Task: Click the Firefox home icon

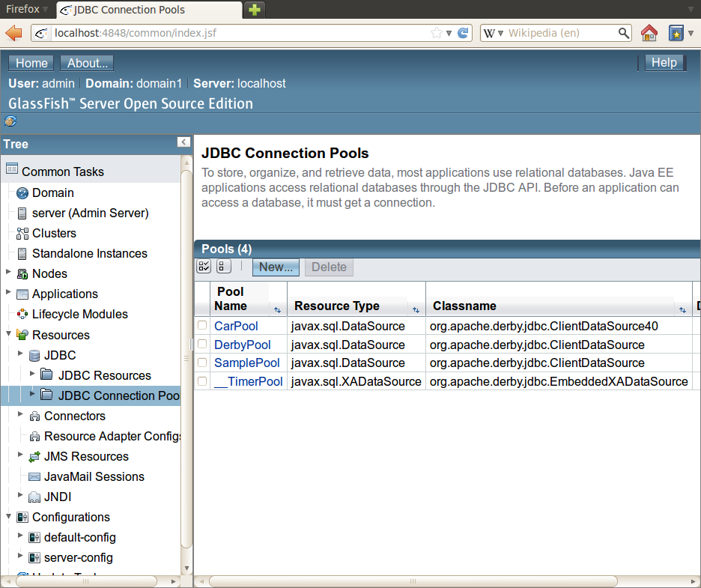Action: click(649, 33)
